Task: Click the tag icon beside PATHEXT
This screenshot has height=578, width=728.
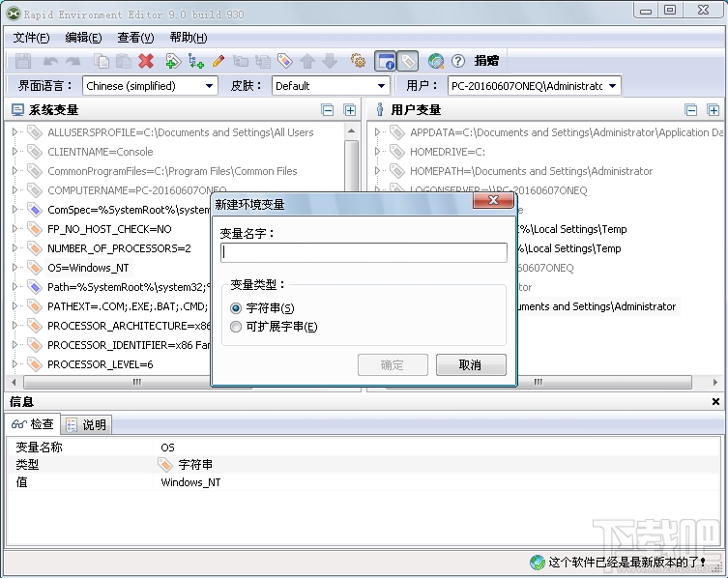Action: [x=35, y=306]
